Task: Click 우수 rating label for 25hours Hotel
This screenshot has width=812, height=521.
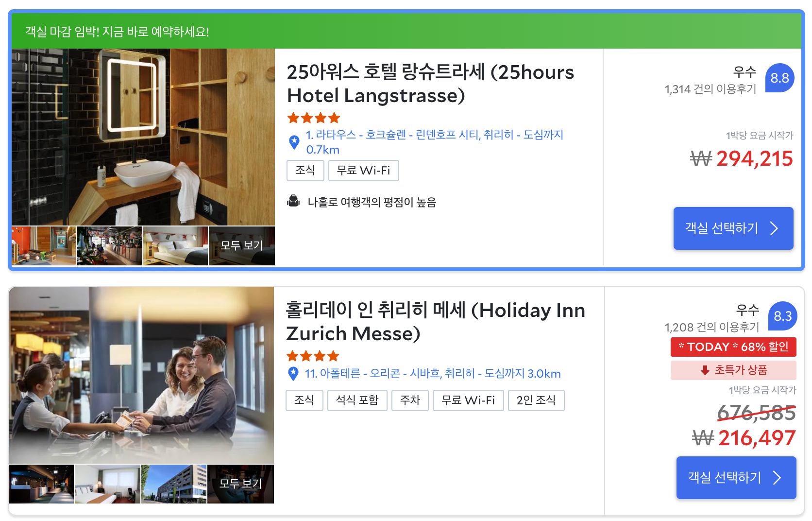Action: [744, 72]
